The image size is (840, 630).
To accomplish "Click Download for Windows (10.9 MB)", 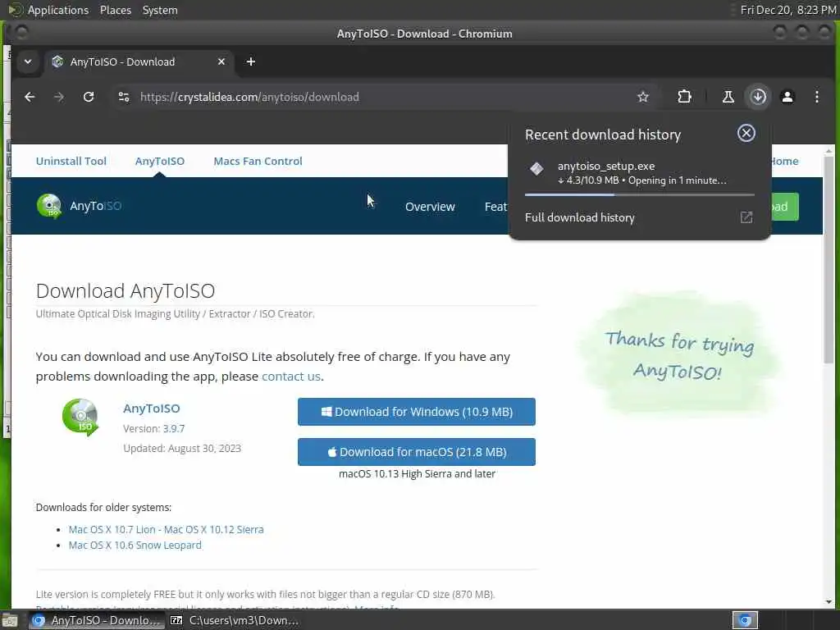I will tap(416, 412).
